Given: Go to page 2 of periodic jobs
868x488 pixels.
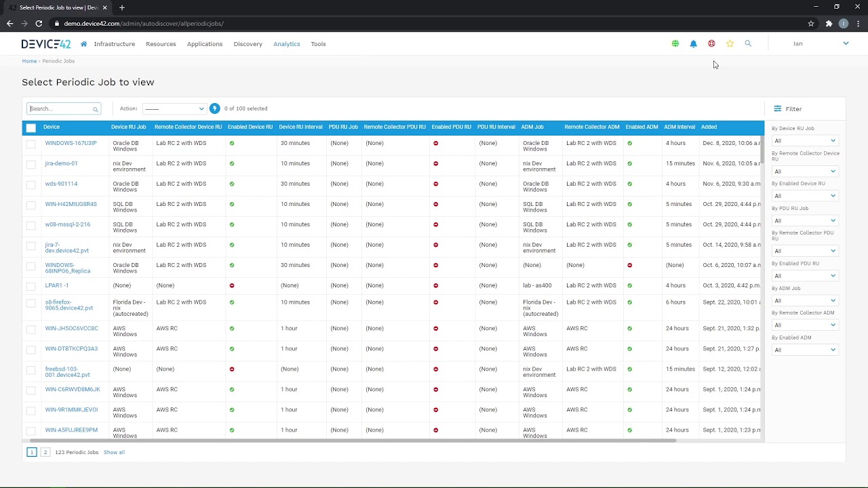Looking at the screenshot, I should 45,452.
